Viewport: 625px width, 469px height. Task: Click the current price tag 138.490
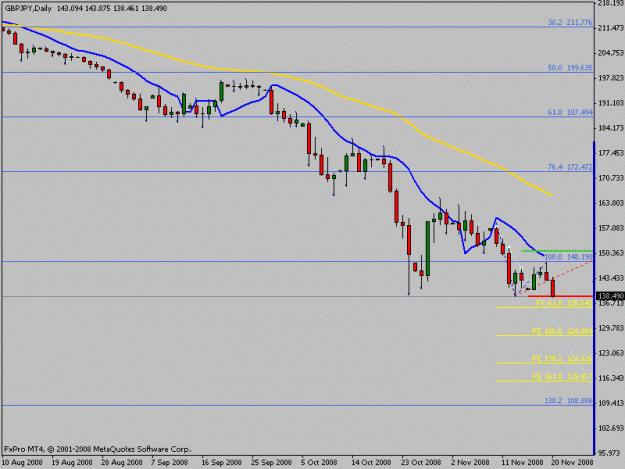pos(610,296)
